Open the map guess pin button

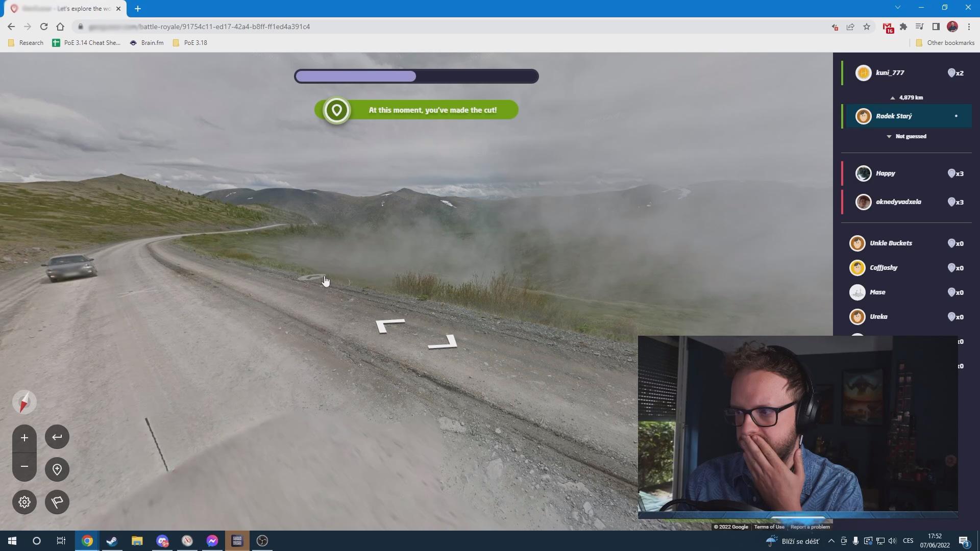(57, 469)
